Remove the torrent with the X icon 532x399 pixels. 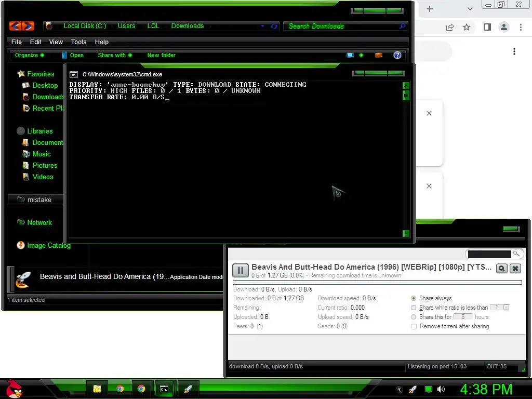click(x=515, y=269)
